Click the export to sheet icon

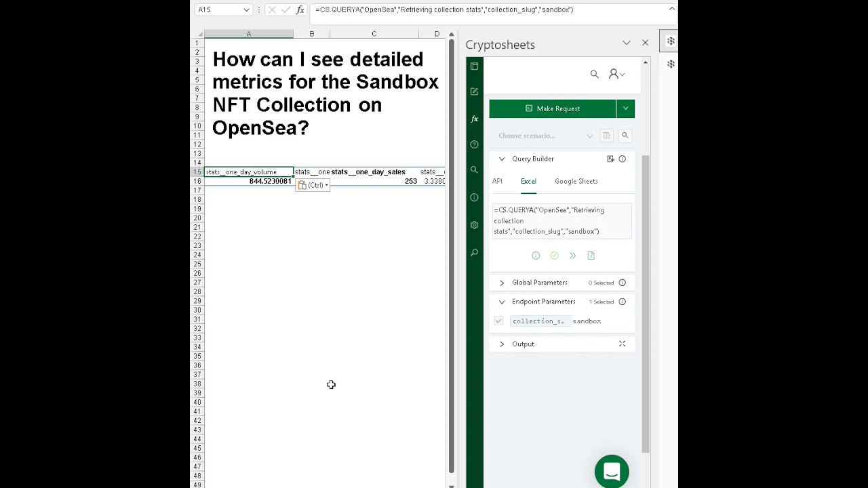(591, 256)
